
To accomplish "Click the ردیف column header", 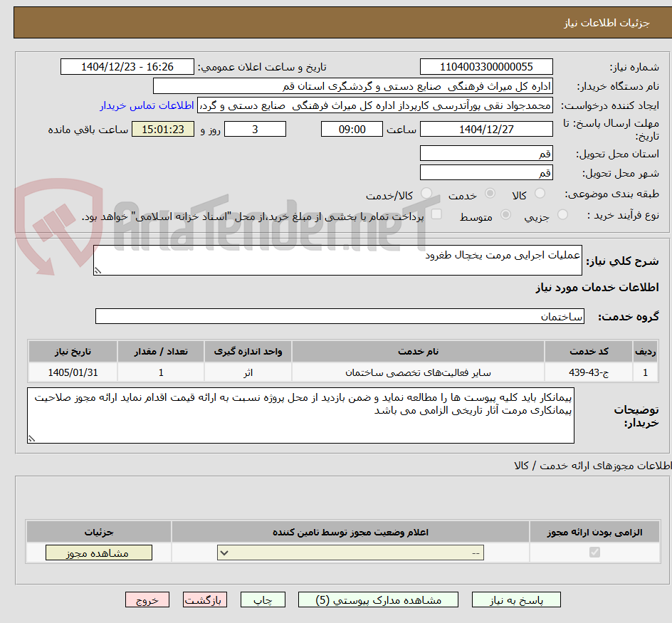I will 646,352.
